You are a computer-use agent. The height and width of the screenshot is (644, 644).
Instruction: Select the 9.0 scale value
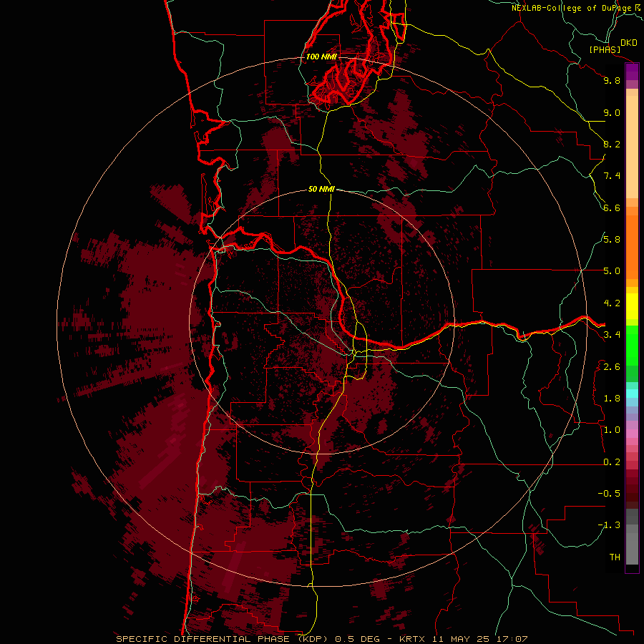click(612, 112)
